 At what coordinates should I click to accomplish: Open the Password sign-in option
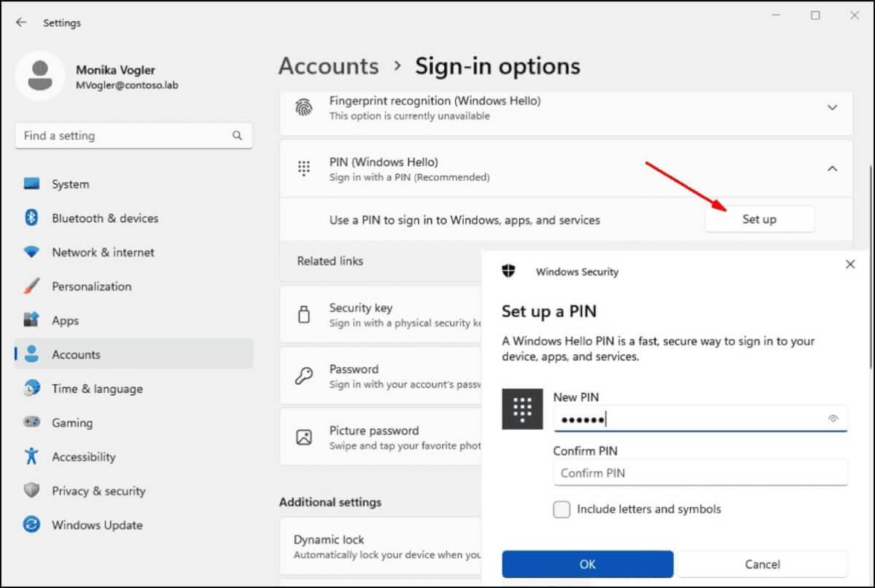[381, 376]
